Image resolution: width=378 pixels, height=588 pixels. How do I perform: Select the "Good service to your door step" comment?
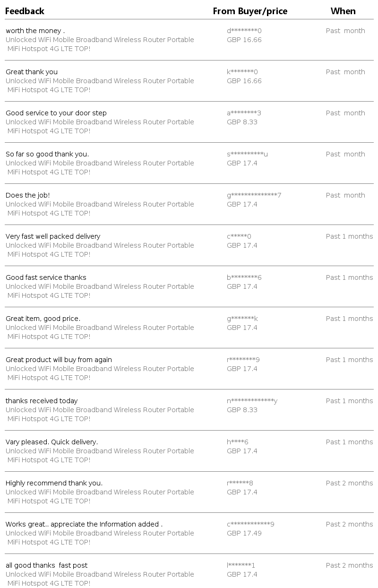click(56, 113)
